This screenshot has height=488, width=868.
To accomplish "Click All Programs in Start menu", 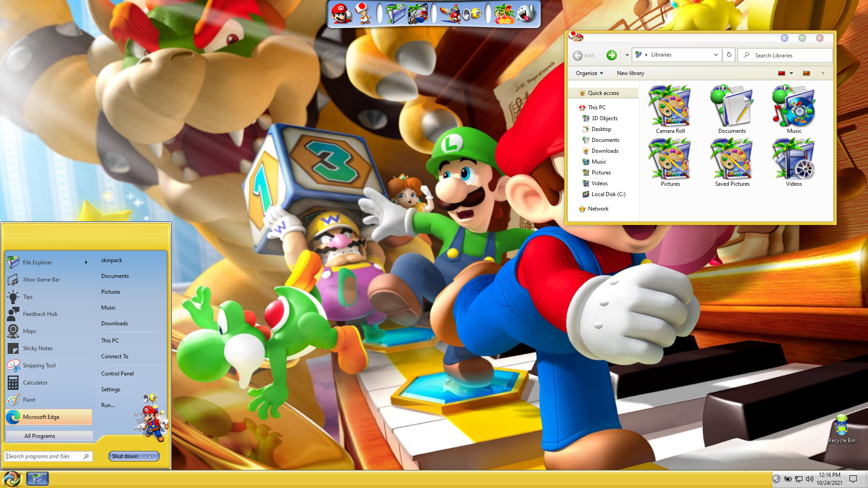I will pyautogui.click(x=40, y=436).
